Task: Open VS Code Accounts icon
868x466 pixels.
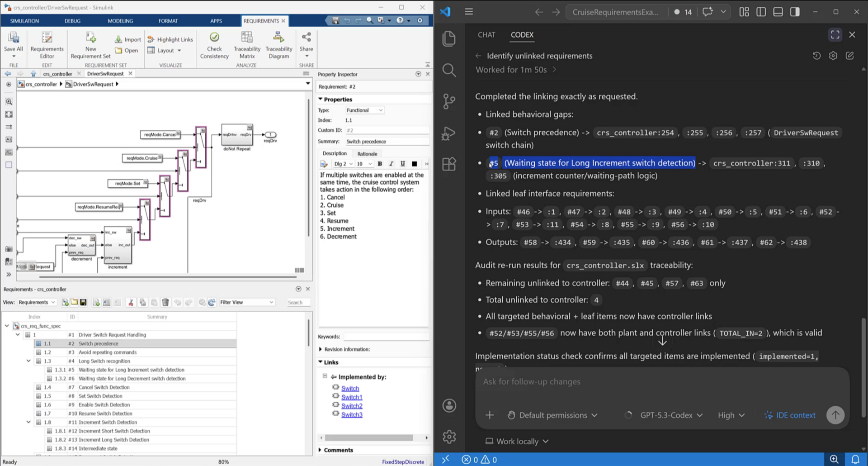Action: point(449,405)
